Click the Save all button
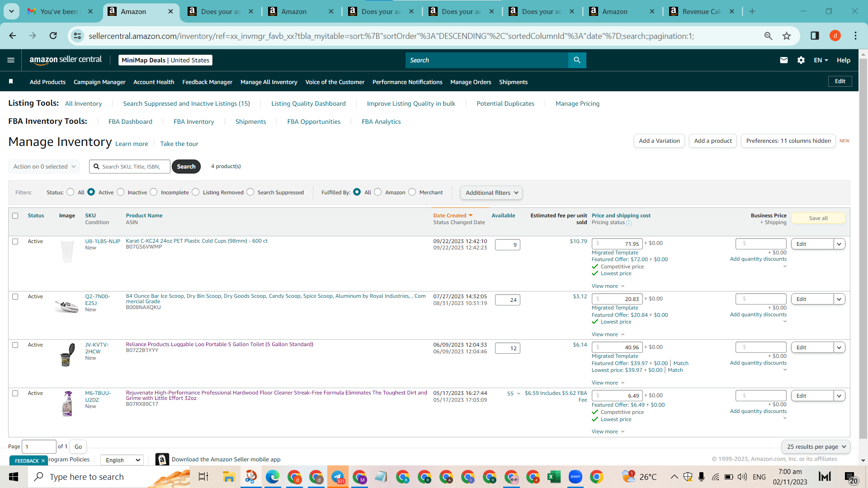The height and width of the screenshot is (488, 868). (x=818, y=218)
